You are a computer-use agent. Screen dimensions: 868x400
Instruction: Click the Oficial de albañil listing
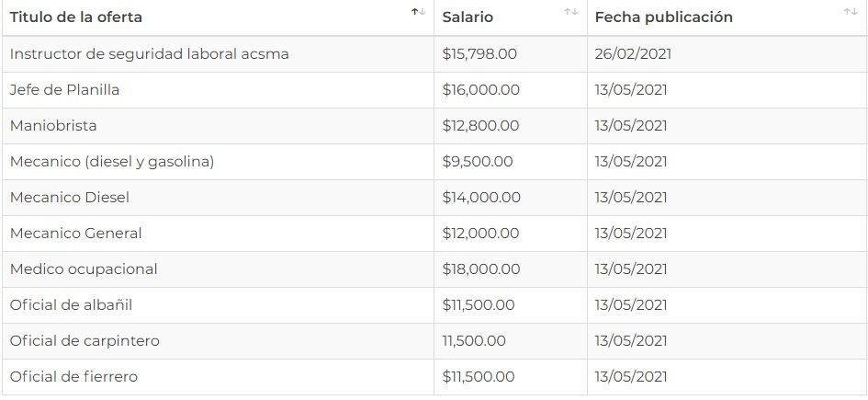click(x=65, y=305)
